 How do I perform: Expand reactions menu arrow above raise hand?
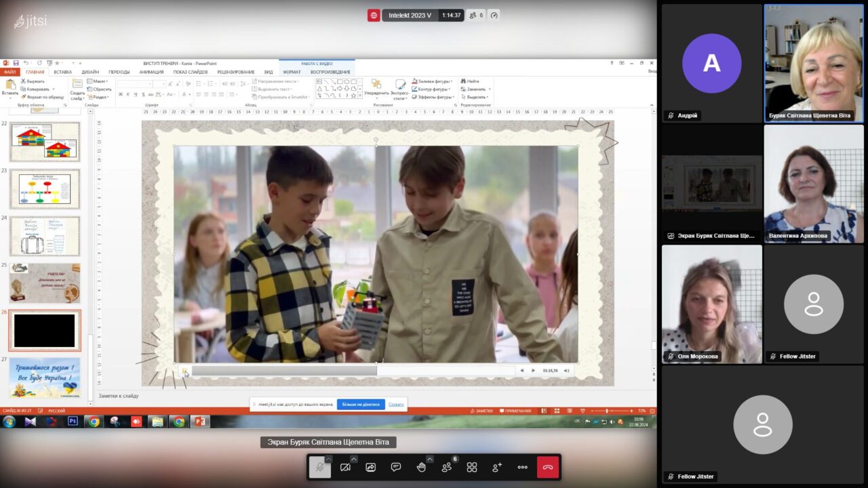tap(429, 459)
